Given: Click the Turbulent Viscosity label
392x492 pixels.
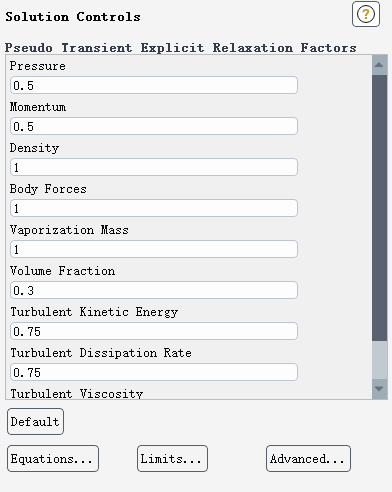Looking at the screenshot, I should point(77,394).
